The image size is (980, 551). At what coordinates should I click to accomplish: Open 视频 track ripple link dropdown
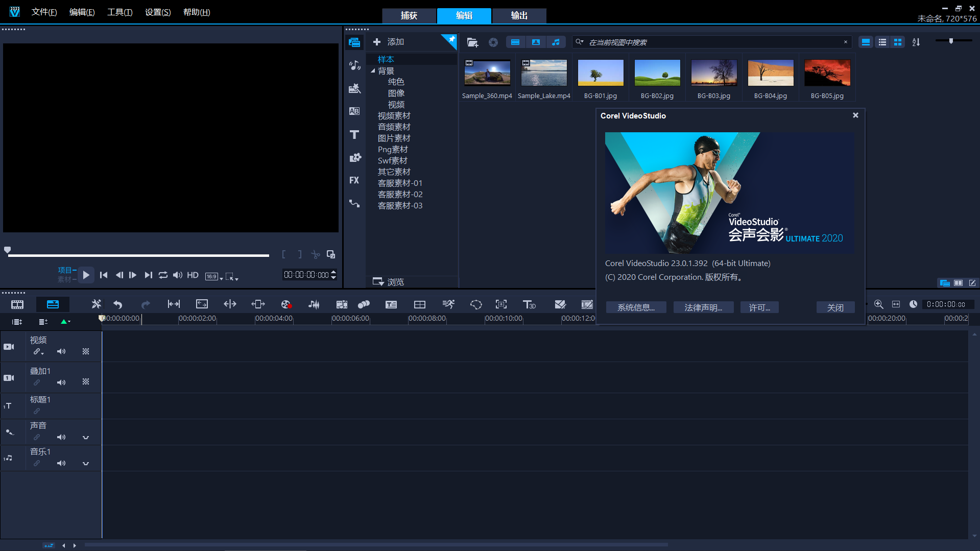click(x=39, y=352)
